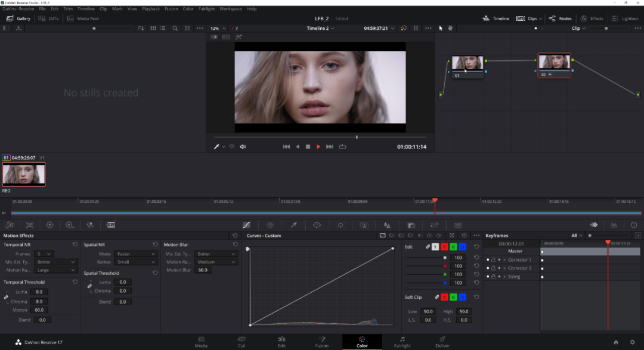Open the Blur palette icon
Screen dimensions: 644x350
click(x=387, y=225)
